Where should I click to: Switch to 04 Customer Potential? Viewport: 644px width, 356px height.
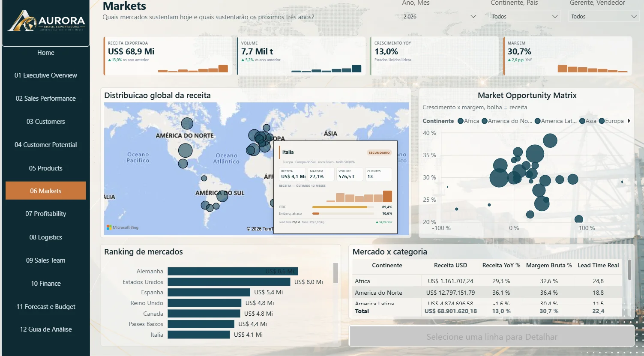click(x=46, y=145)
